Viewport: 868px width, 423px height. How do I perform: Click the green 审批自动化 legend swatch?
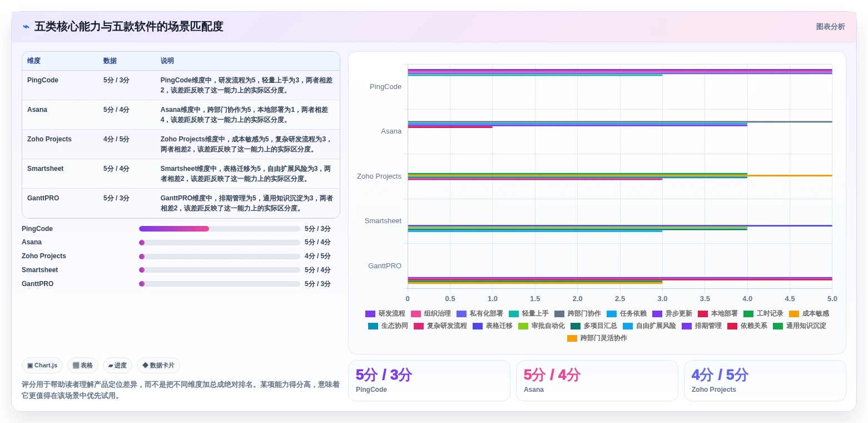[523, 326]
